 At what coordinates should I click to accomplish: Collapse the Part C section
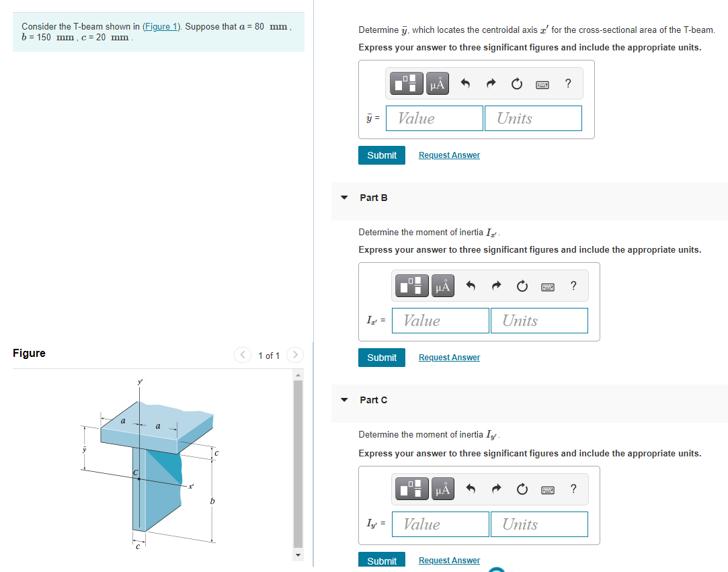click(344, 400)
